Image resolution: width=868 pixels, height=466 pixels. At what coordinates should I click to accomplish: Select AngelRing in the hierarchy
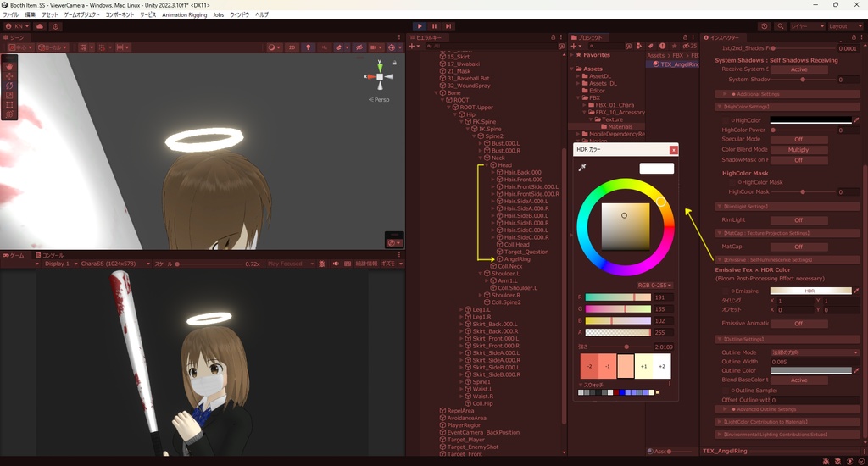coord(517,259)
